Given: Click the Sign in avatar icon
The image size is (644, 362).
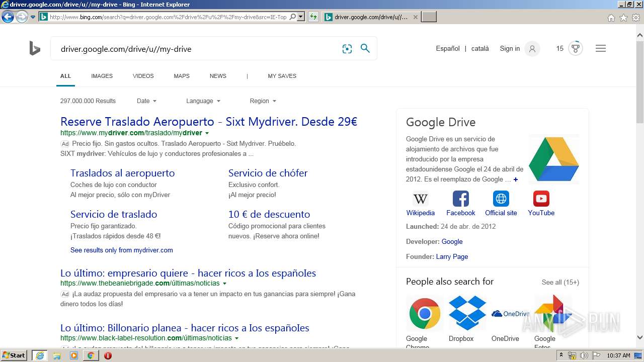Looking at the screenshot, I should [x=532, y=49].
